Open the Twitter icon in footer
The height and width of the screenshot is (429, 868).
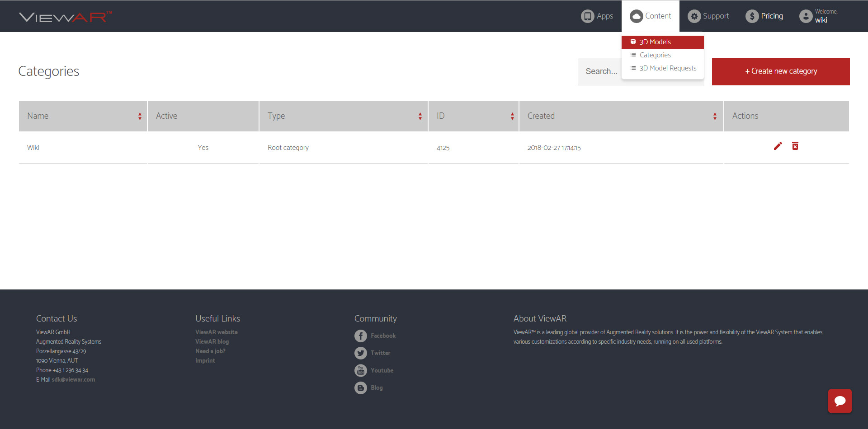pyautogui.click(x=360, y=353)
